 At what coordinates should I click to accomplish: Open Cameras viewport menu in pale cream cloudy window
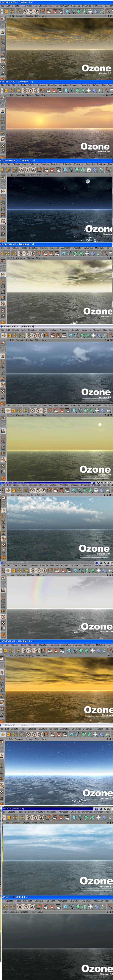click(20, 258)
